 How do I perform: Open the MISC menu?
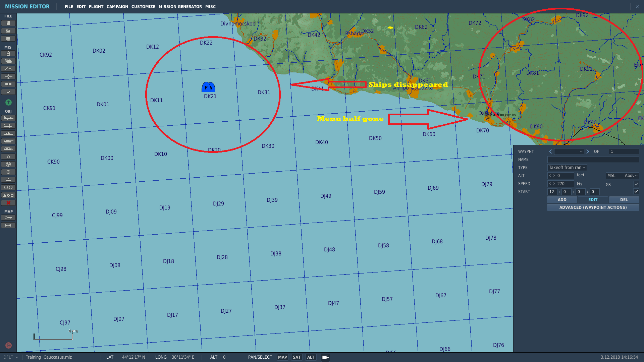[210, 7]
